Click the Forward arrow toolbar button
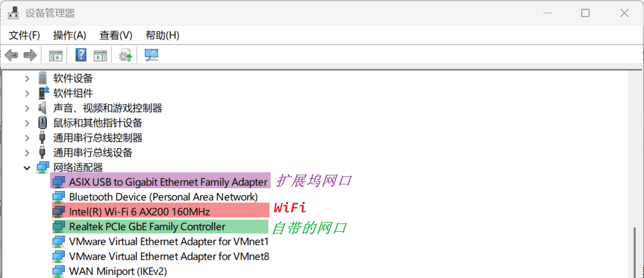The image size is (644, 278). (x=30, y=55)
